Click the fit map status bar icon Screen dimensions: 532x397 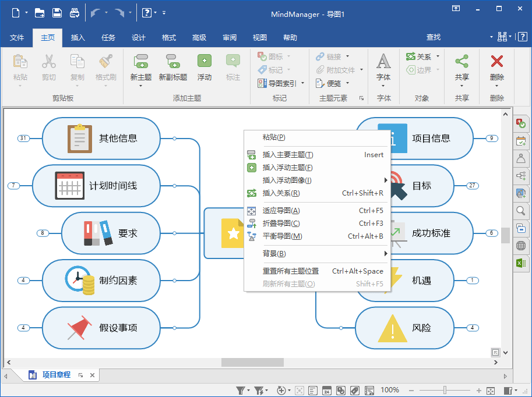click(x=491, y=391)
